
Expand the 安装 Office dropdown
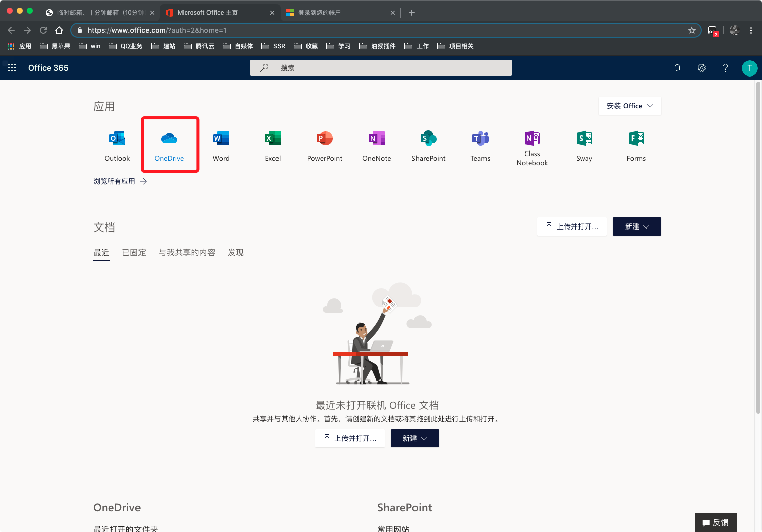click(x=630, y=106)
